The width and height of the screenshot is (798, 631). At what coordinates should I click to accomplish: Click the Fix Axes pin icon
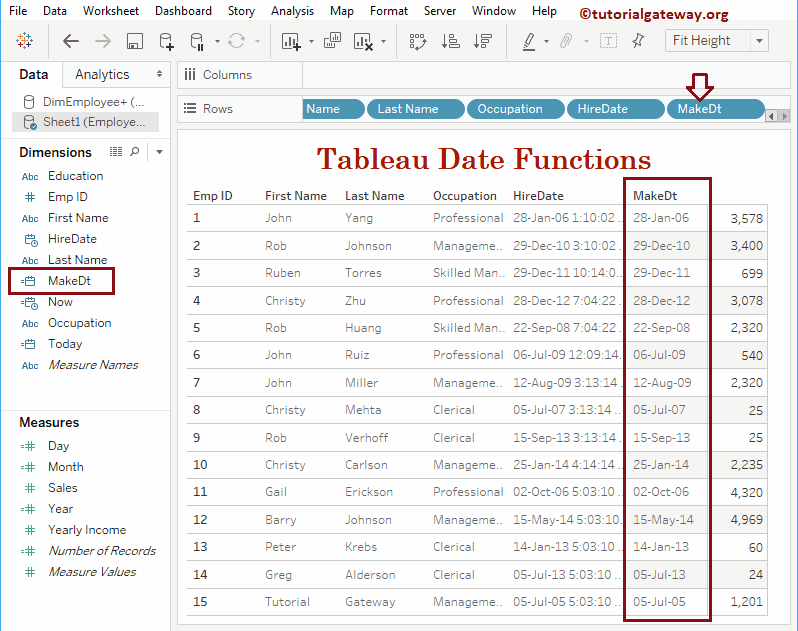(x=638, y=41)
